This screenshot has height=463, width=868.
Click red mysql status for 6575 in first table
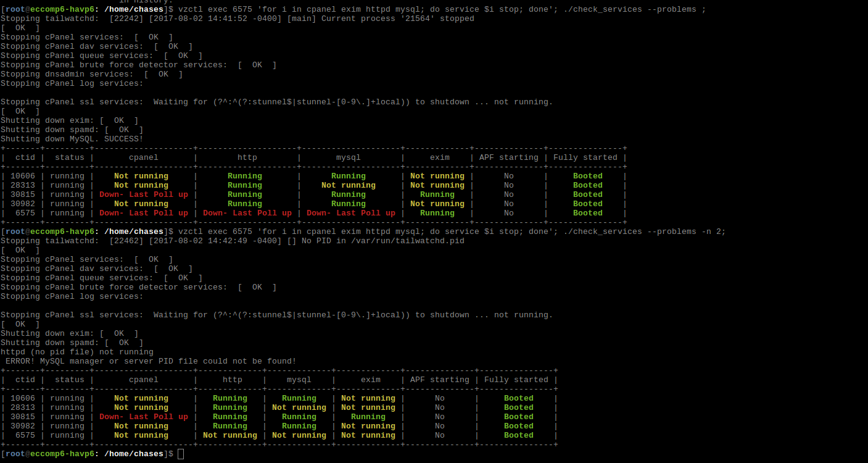pos(350,213)
